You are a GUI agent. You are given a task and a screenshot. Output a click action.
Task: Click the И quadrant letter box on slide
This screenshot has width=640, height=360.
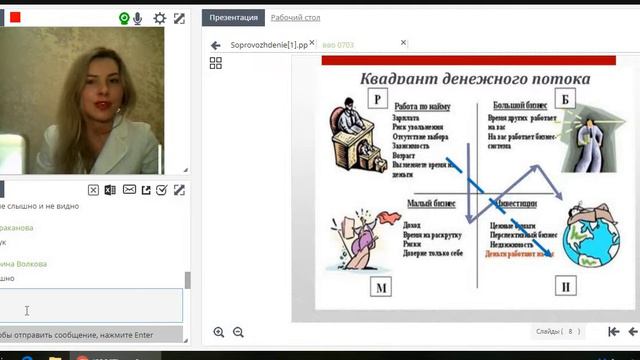(566, 286)
